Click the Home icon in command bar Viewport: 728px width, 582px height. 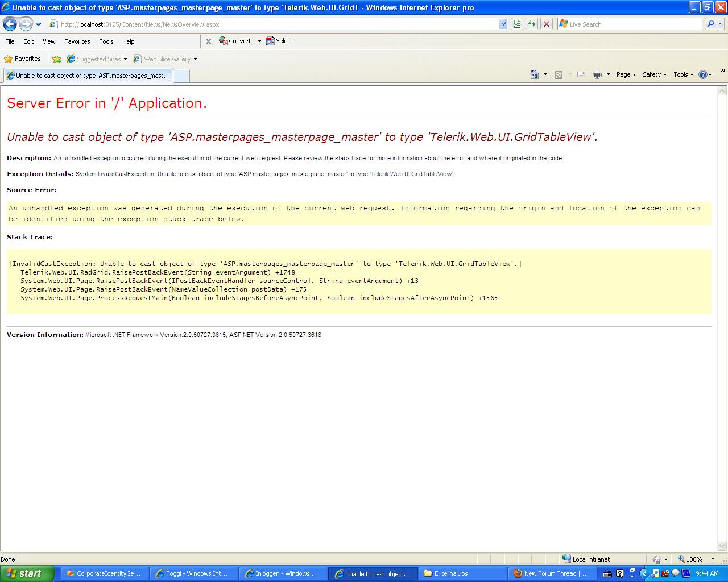[535, 74]
